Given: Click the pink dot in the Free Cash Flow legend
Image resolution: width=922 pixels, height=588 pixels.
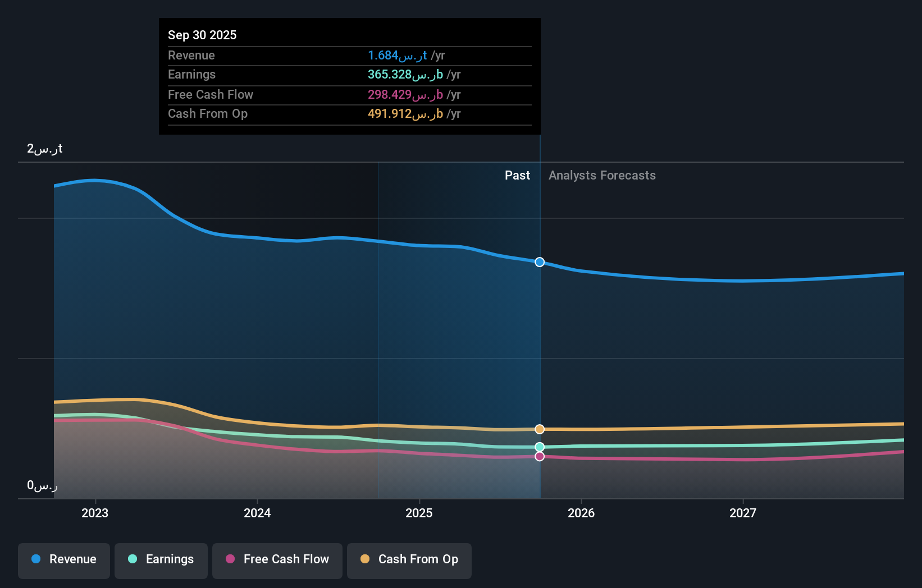Looking at the screenshot, I should (x=230, y=559).
